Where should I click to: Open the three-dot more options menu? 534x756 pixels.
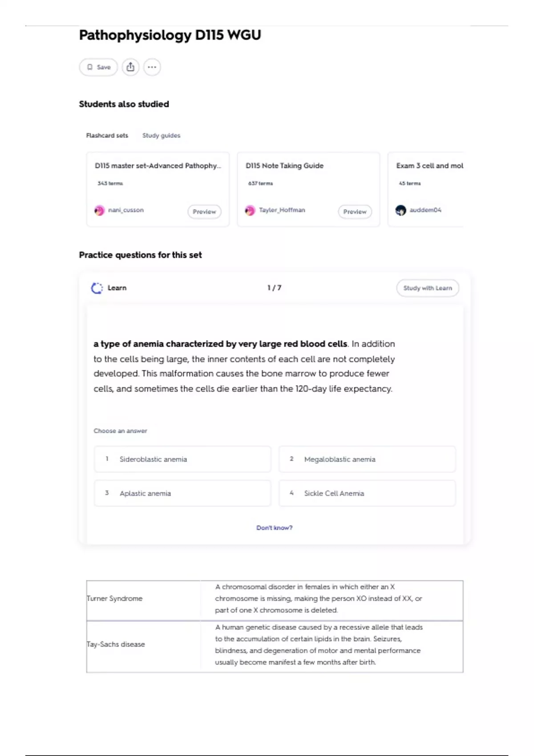(152, 67)
